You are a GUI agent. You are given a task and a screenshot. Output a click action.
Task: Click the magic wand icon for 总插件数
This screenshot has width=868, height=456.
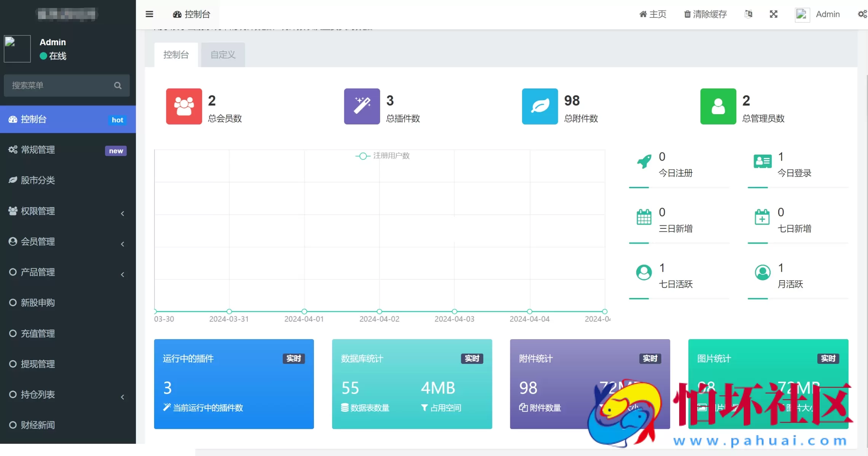click(x=362, y=107)
